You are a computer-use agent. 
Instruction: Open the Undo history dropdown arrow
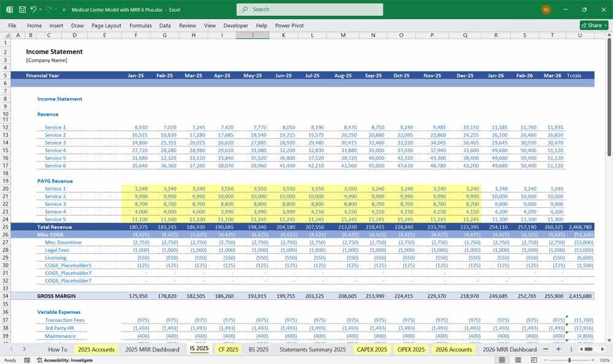point(40,9)
